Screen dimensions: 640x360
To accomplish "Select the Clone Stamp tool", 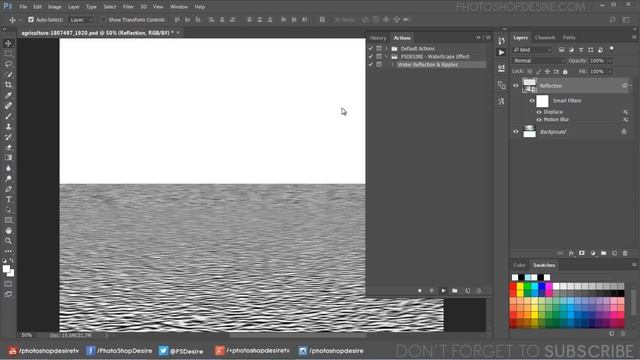I will (x=8, y=127).
